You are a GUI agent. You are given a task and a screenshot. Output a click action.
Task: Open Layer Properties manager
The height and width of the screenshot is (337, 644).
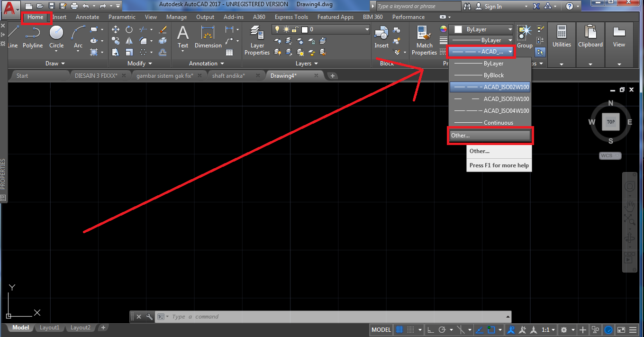(x=257, y=40)
